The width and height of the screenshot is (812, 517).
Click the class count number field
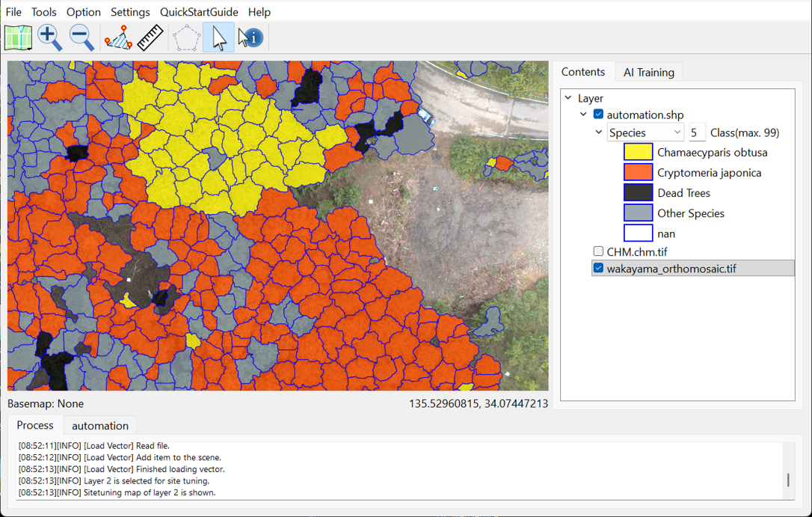tap(696, 132)
